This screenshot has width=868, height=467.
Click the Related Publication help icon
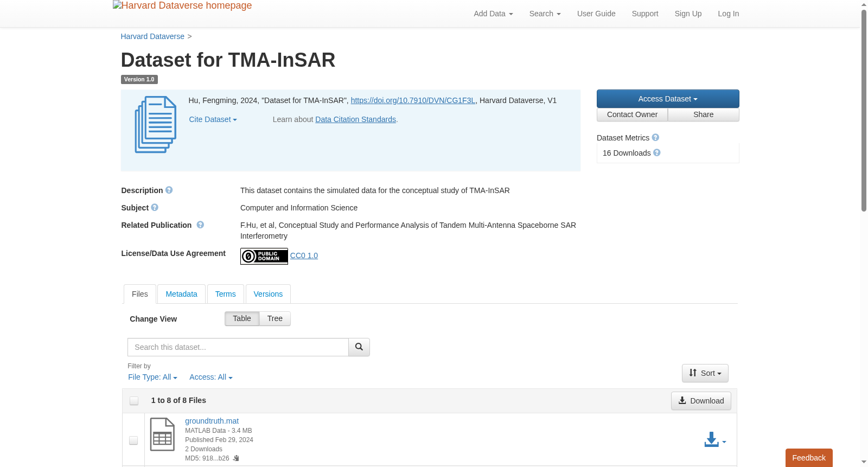200,225
